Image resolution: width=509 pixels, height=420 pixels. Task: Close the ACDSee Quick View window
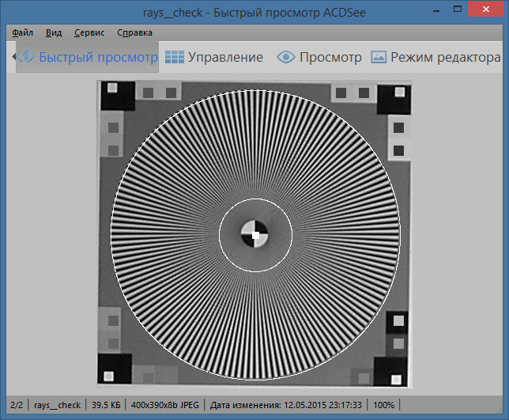(485, 9)
